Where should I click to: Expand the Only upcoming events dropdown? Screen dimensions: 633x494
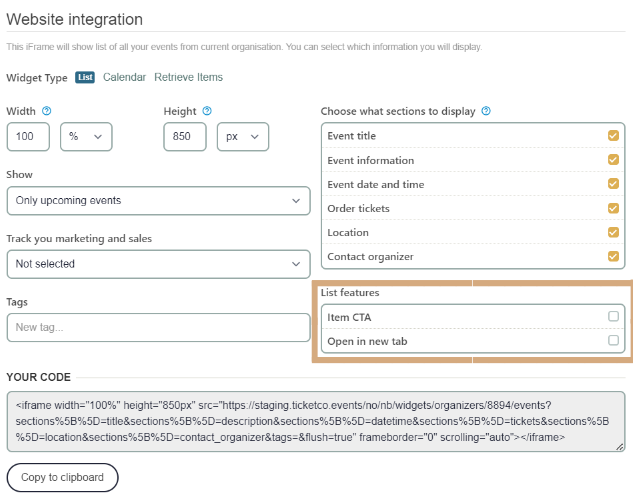click(x=158, y=201)
